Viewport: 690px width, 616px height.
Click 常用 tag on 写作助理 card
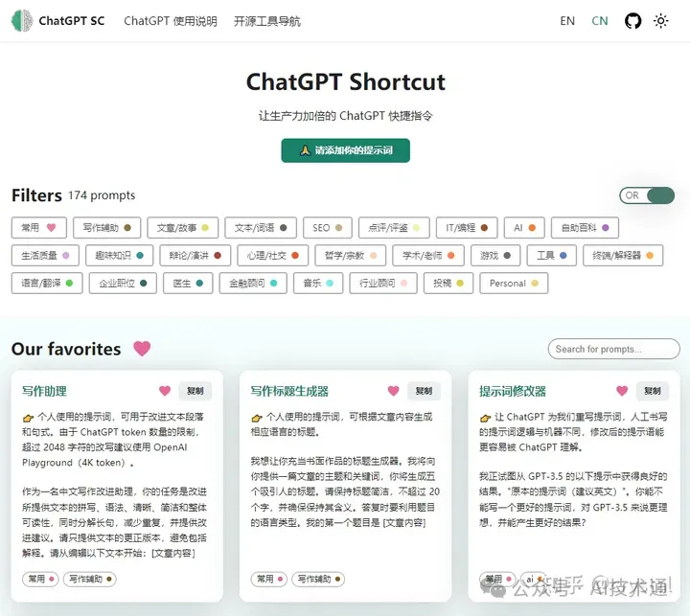[40, 579]
